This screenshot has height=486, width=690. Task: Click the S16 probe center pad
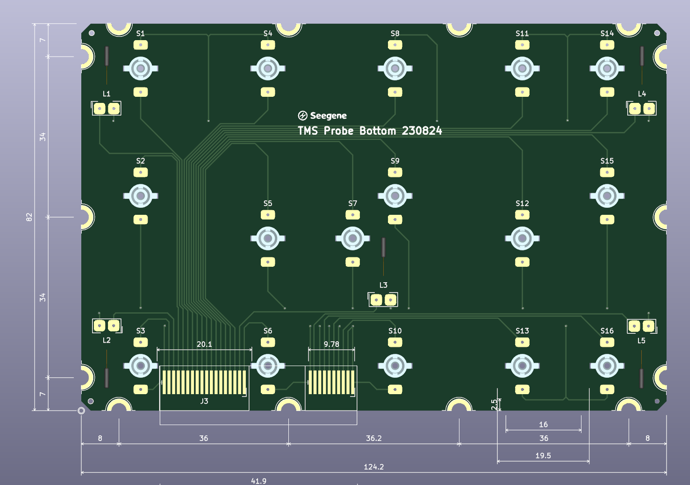tap(607, 366)
